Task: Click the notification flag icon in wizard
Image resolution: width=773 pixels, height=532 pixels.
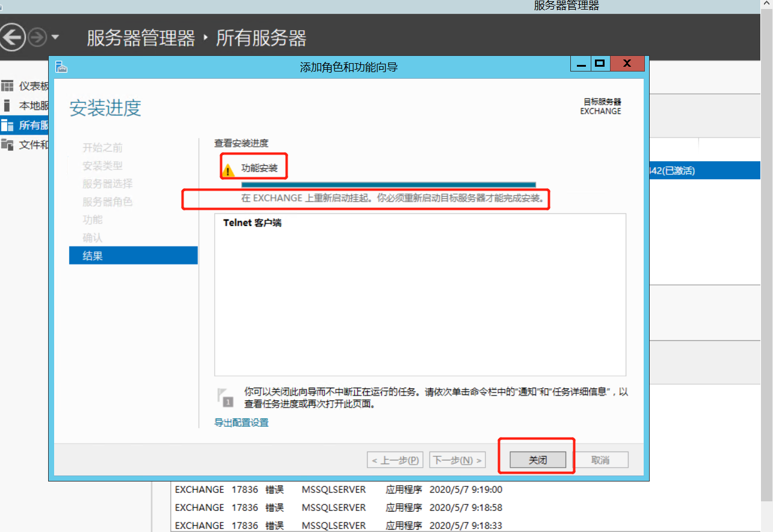Action: point(224,397)
